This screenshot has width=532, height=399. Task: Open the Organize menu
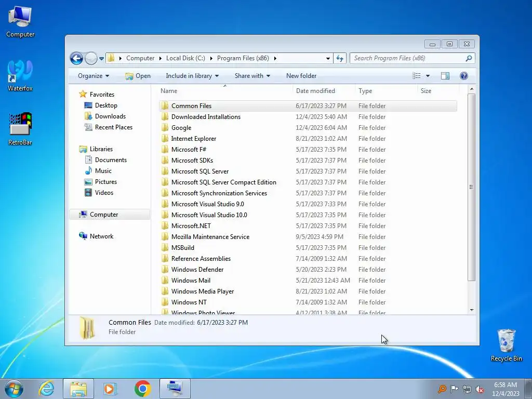coord(94,76)
